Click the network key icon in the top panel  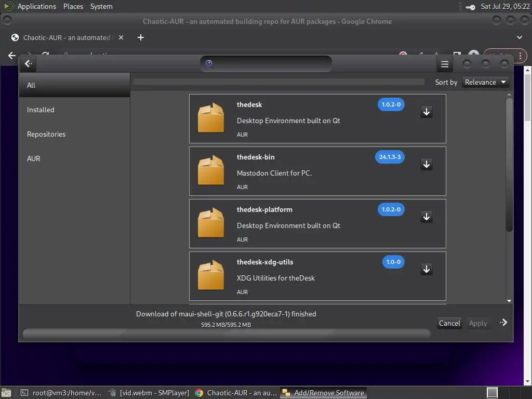pyautogui.click(x=470, y=7)
